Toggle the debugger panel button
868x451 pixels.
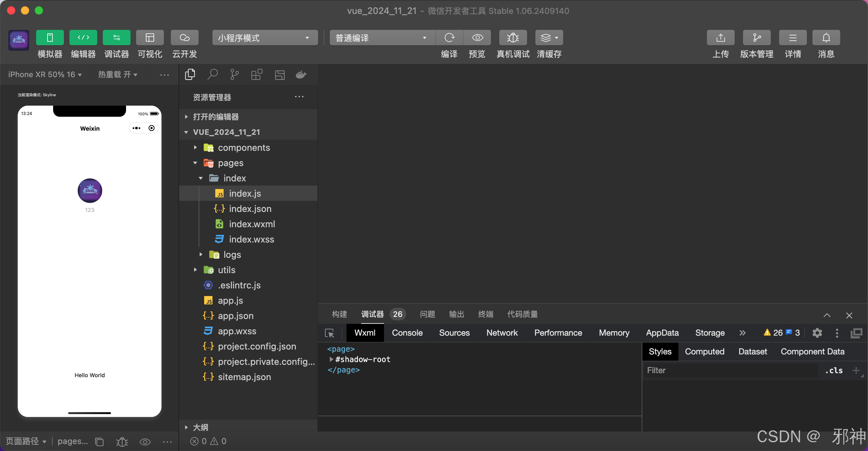pyautogui.click(x=116, y=38)
